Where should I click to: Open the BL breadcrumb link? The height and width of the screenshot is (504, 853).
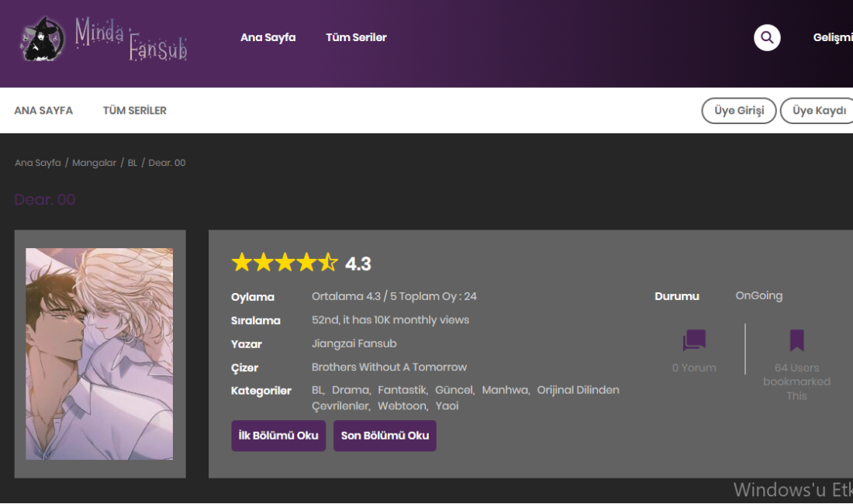[133, 163]
